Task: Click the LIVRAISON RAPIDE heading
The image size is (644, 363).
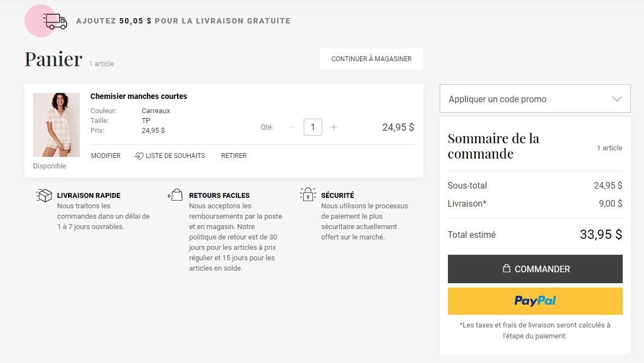Action: pyautogui.click(x=88, y=195)
